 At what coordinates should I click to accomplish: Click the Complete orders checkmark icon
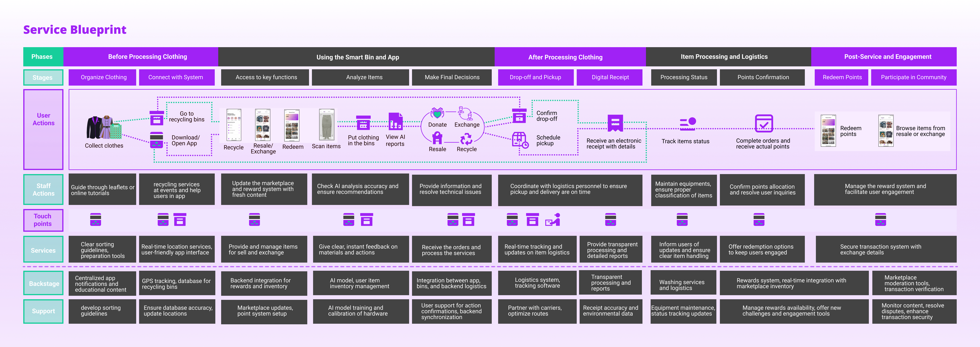(764, 123)
